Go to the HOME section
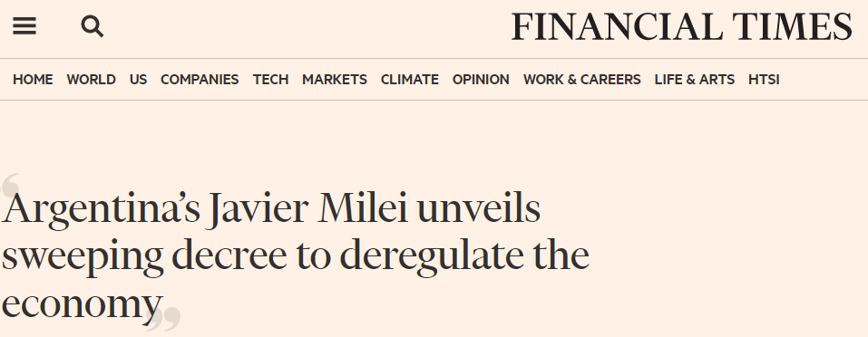This screenshot has width=868, height=337. click(x=33, y=80)
